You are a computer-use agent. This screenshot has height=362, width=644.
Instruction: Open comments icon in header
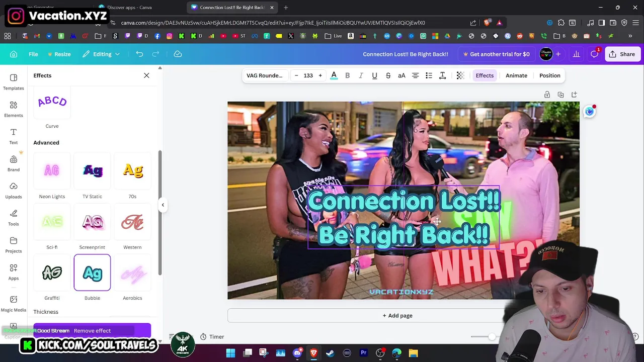click(595, 54)
